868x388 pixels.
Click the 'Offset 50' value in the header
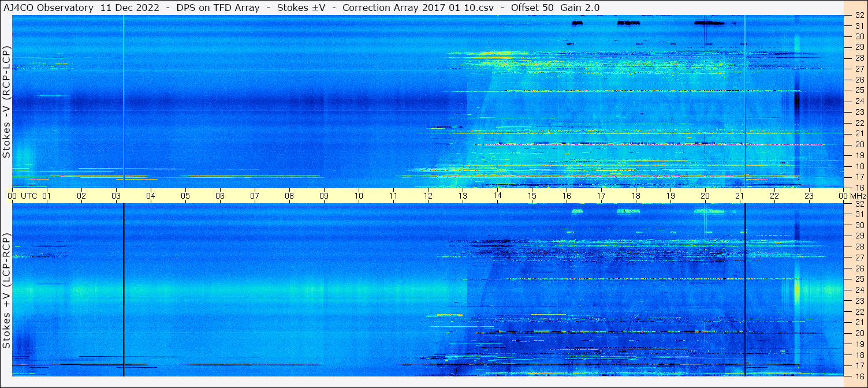pyautogui.click(x=531, y=8)
